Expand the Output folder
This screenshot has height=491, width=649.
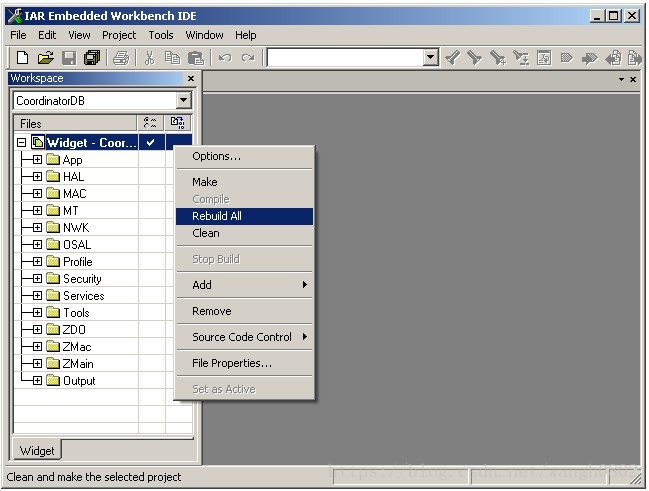pos(37,380)
